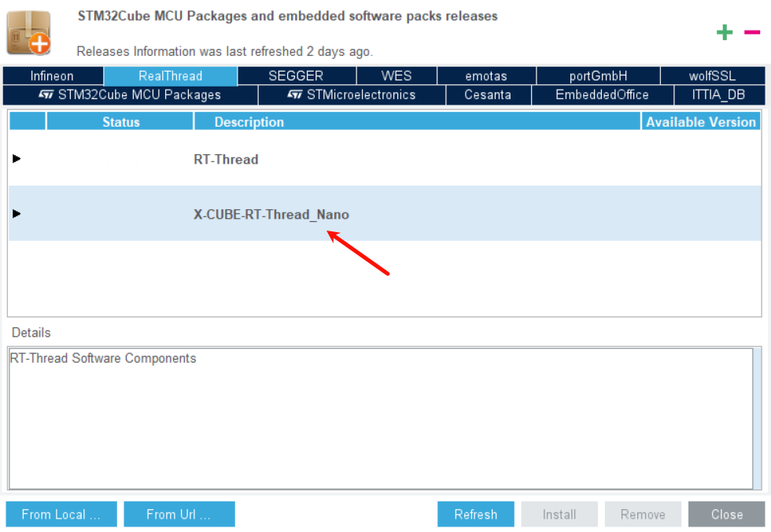Select the RT-Thread package text

point(227,159)
